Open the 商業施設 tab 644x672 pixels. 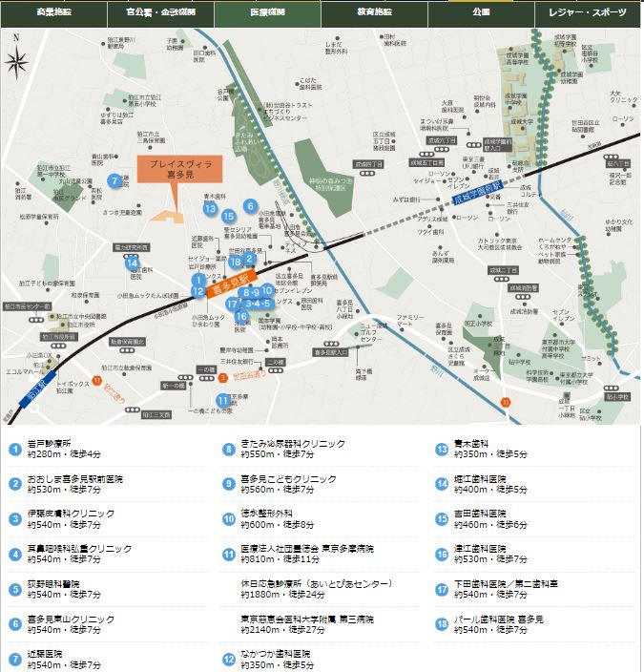[53, 13]
